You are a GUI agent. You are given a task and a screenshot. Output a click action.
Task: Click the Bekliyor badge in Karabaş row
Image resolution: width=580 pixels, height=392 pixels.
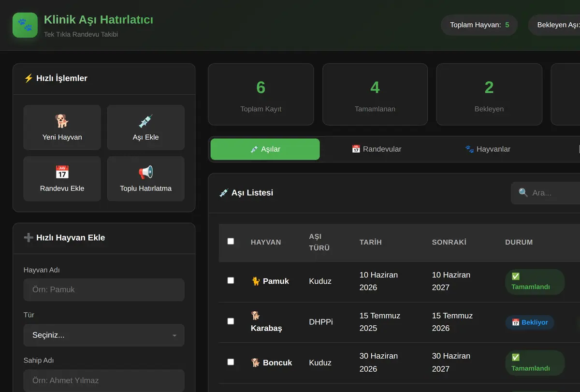530,322
